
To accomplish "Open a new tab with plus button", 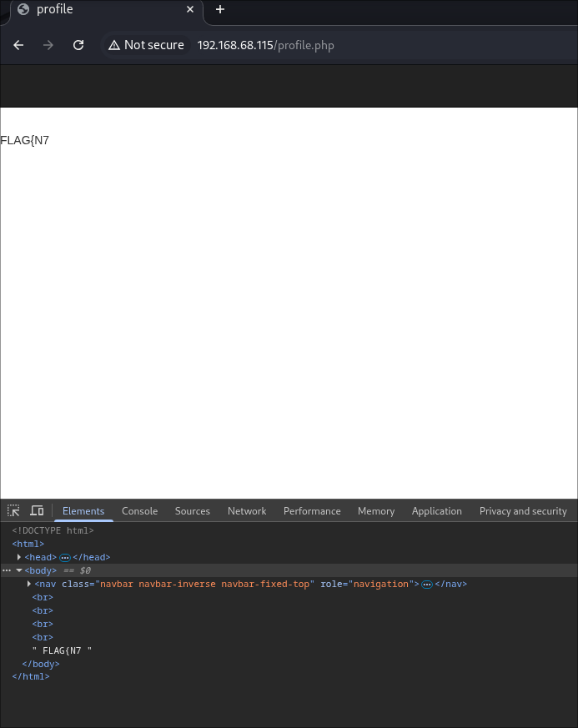I will [220, 9].
